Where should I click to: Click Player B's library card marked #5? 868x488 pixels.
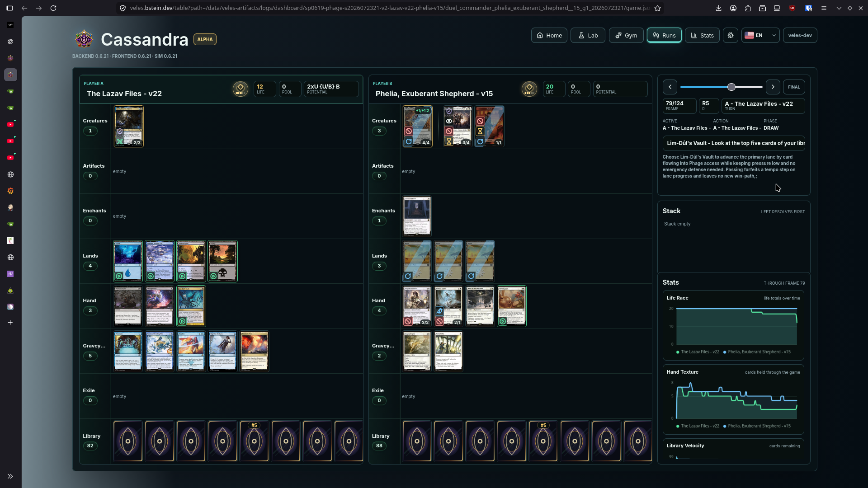[543, 441]
